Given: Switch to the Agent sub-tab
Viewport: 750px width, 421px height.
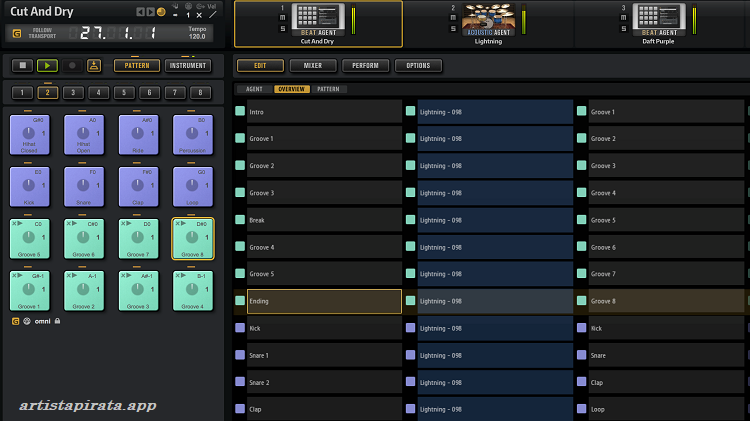Looking at the screenshot, I should 254,89.
